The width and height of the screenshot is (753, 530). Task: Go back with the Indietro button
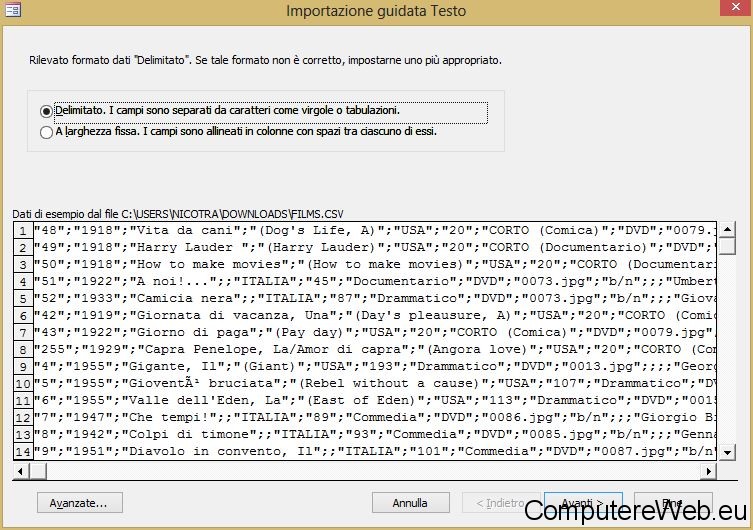coord(501,503)
